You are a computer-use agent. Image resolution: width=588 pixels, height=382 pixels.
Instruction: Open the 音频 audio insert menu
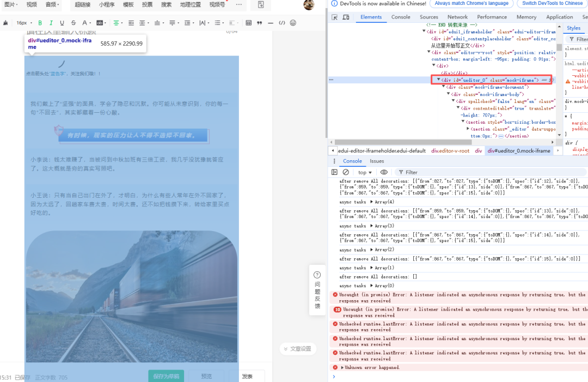[52, 4]
